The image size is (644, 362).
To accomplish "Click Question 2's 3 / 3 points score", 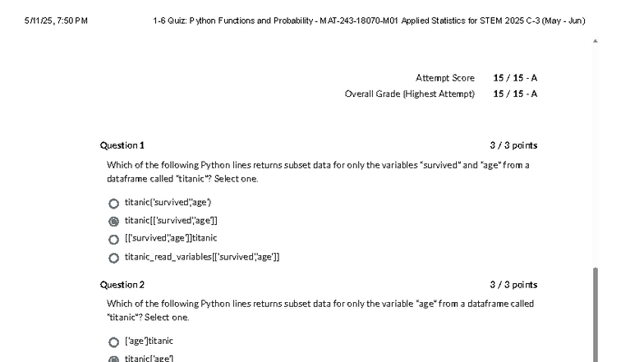I will point(513,285).
